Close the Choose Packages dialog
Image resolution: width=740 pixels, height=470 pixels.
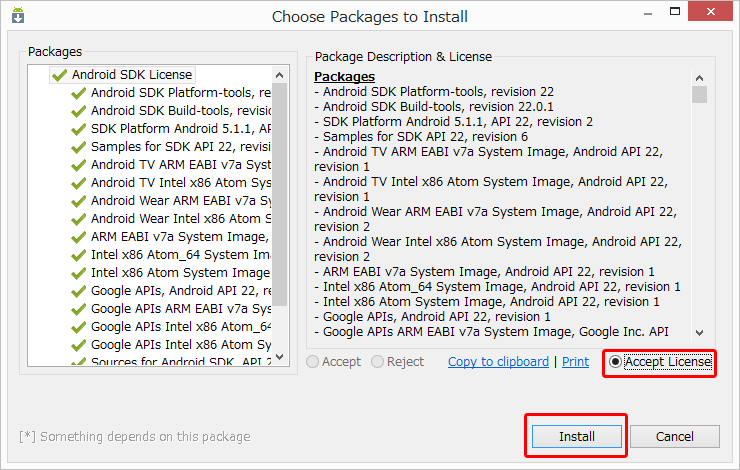[x=710, y=12]
